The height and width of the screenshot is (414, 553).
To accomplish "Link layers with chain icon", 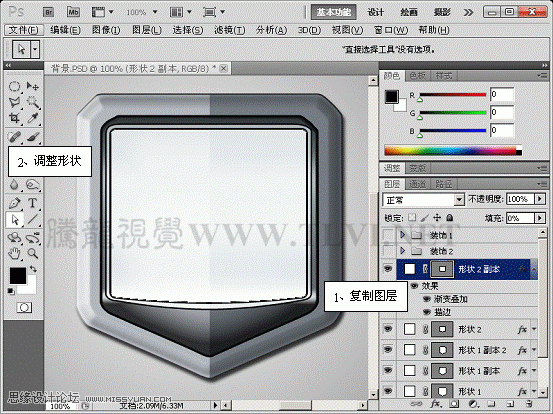I will tap(416, 404).
